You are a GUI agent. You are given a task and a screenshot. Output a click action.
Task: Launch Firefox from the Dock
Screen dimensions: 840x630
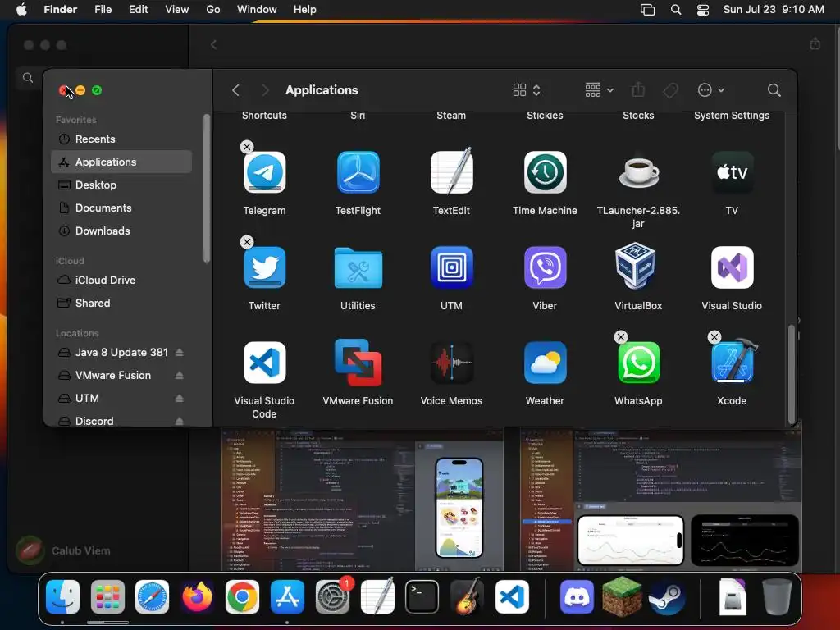(x=197, y=597)
